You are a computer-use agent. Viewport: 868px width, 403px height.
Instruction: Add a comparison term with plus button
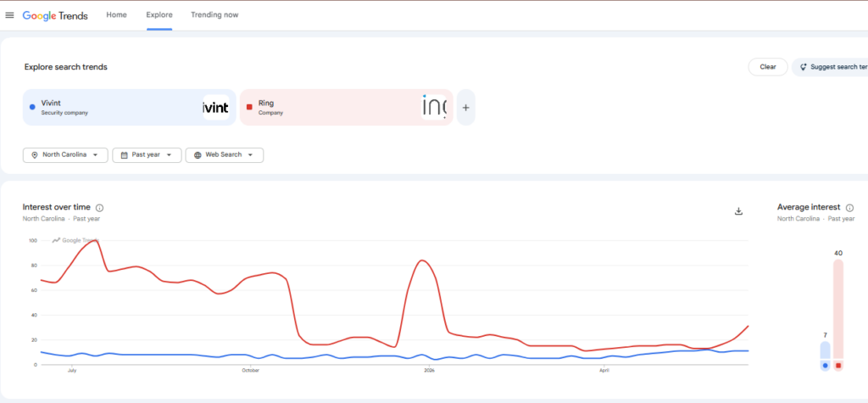point(465,107)
